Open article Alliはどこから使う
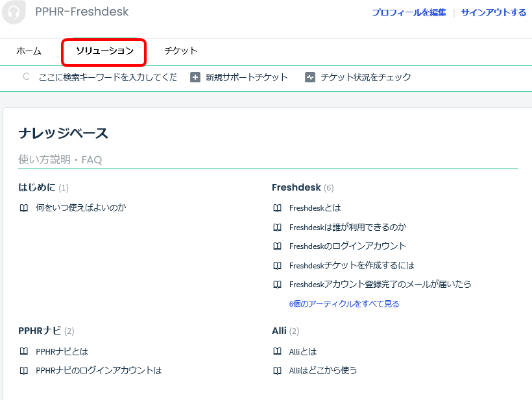532x400 pixels. coord(323,371)
